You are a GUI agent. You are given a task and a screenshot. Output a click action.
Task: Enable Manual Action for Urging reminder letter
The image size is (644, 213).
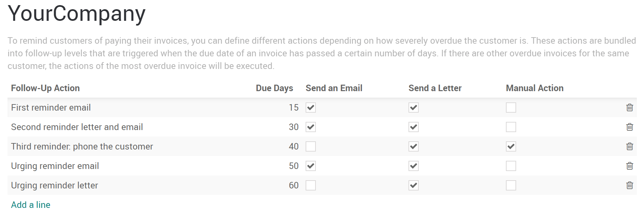coord(511,185)
